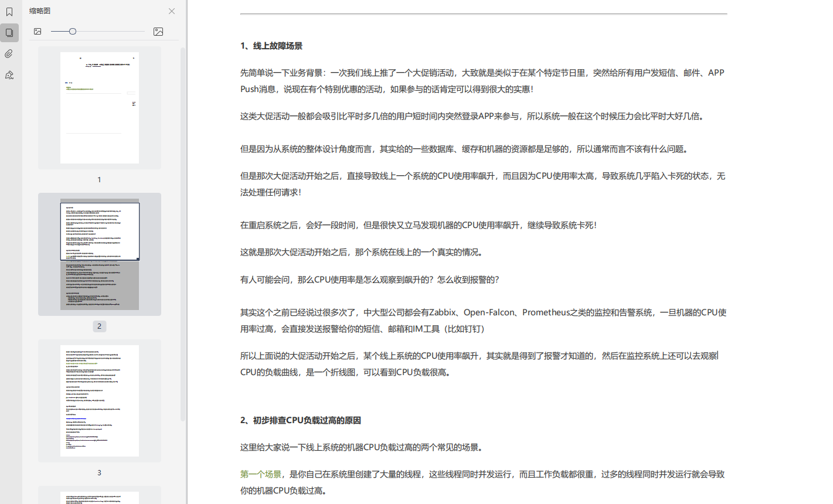Viewport: 833px width, 504px height.
Task: Click the small image shrink-thumbnails icon
Action: (x=38, y=32)
